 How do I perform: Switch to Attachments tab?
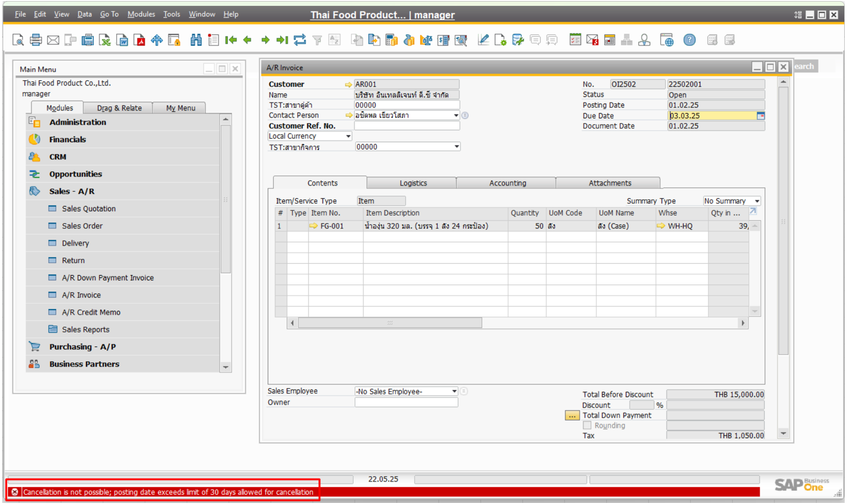tap(610, 183)
